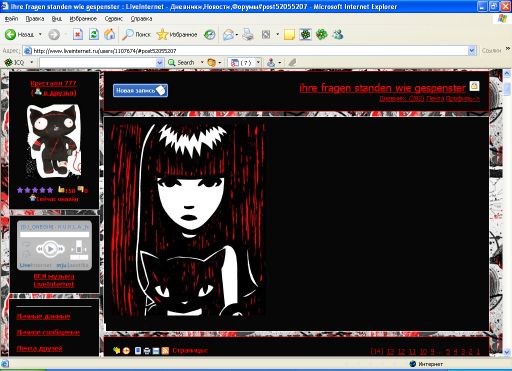The image size is (512, 371).
Task: Click the Emily Strange post image
Action: click(x=187, y=220)
